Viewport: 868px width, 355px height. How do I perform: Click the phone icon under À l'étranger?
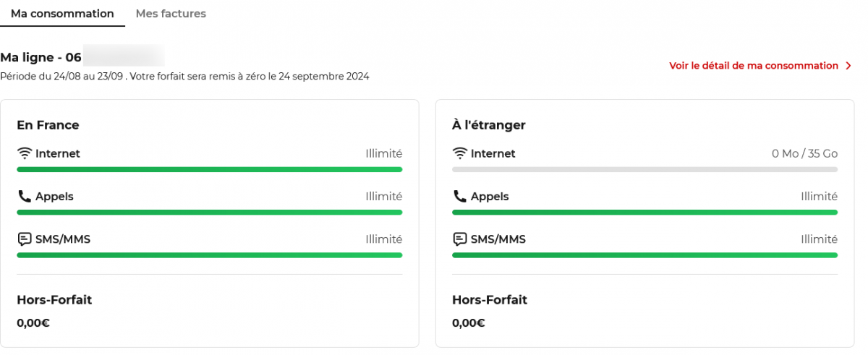pyautogui.click(x=460, y=196)
